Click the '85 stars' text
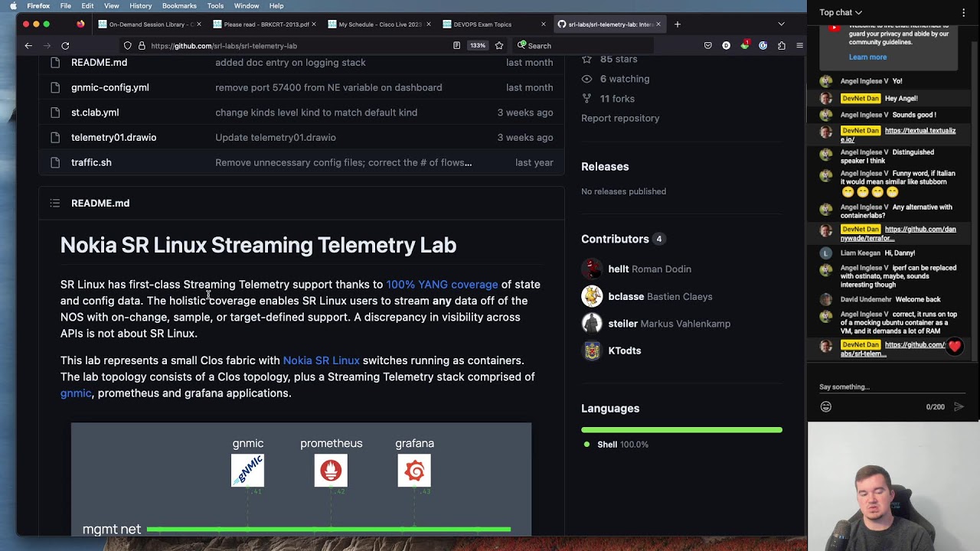980x551 pixels. coord(619,60)
